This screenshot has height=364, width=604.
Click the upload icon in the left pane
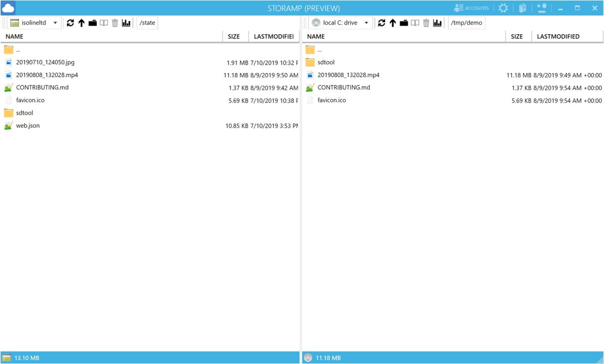81,23
